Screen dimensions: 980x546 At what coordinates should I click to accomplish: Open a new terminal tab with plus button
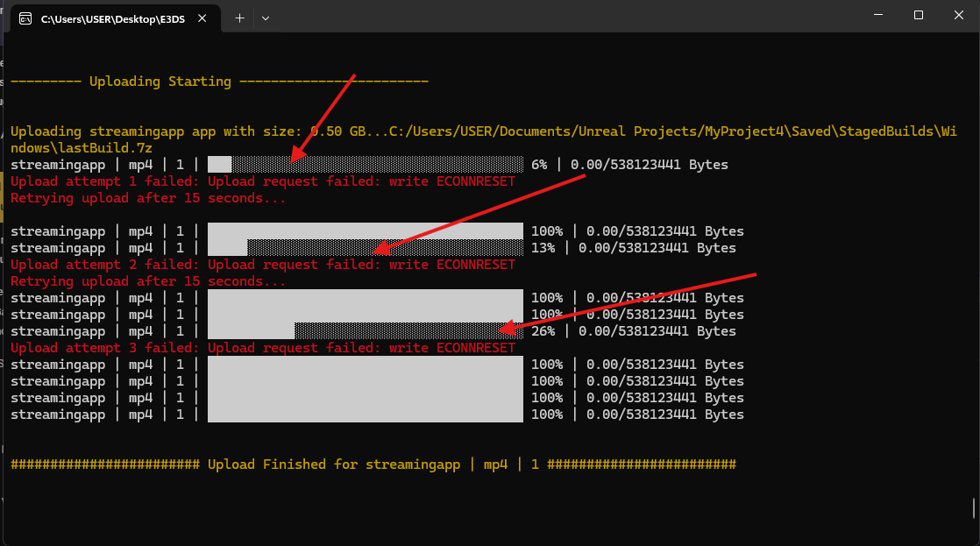[239, 18]
